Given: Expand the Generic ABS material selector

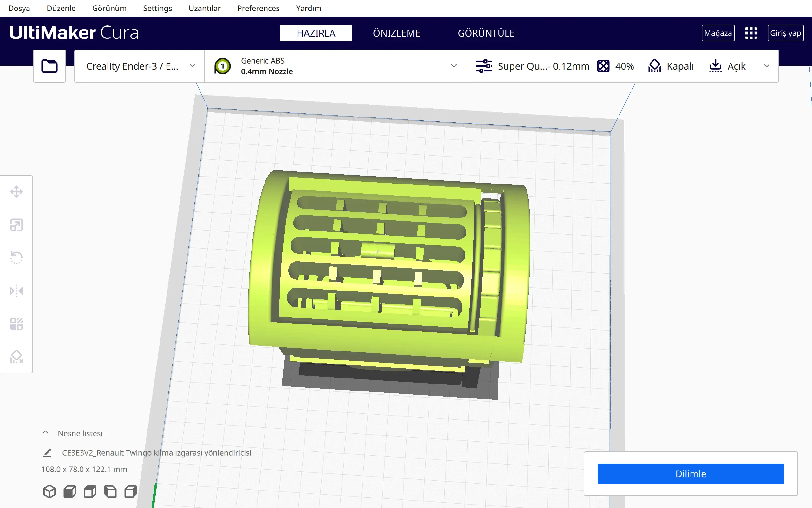Looking at the screenshot, I should (x=335, y=66).
